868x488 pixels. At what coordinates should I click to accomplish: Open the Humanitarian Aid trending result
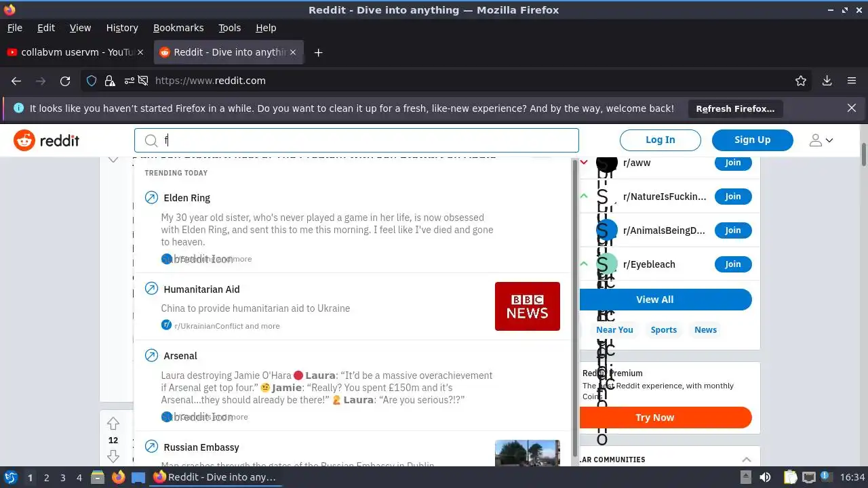tap(353, 306)
